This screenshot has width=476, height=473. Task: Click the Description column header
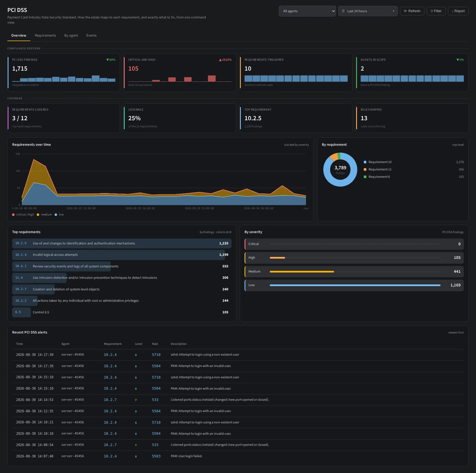pyautogui.click(x=178, y=344)
